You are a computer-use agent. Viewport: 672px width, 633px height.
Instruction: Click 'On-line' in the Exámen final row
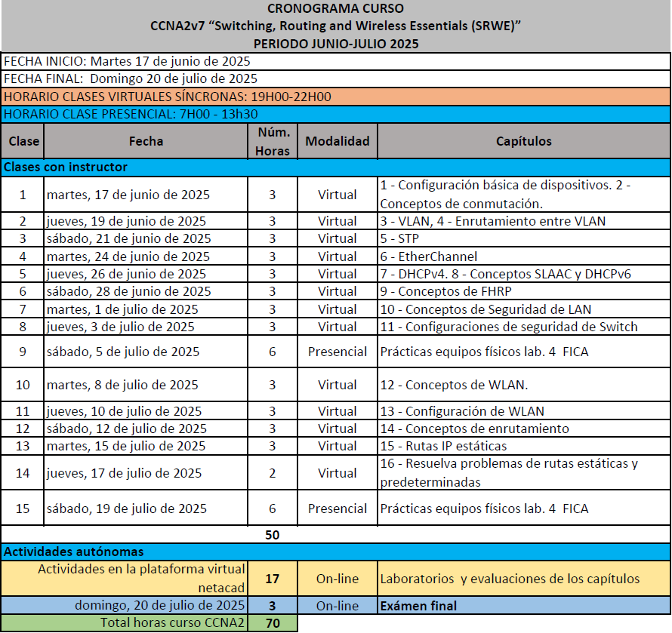(338, 606)
